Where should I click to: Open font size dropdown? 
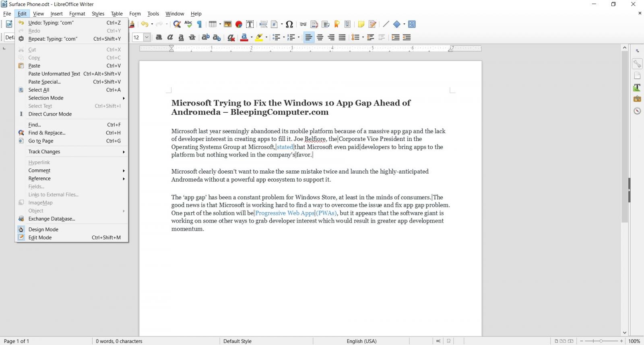pos(147,37)
